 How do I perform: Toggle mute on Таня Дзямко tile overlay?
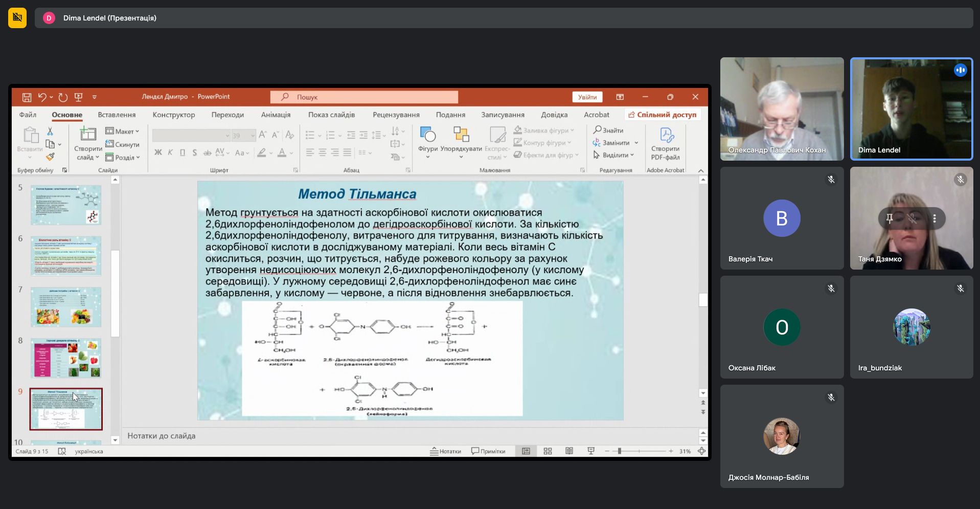(912, 218)
